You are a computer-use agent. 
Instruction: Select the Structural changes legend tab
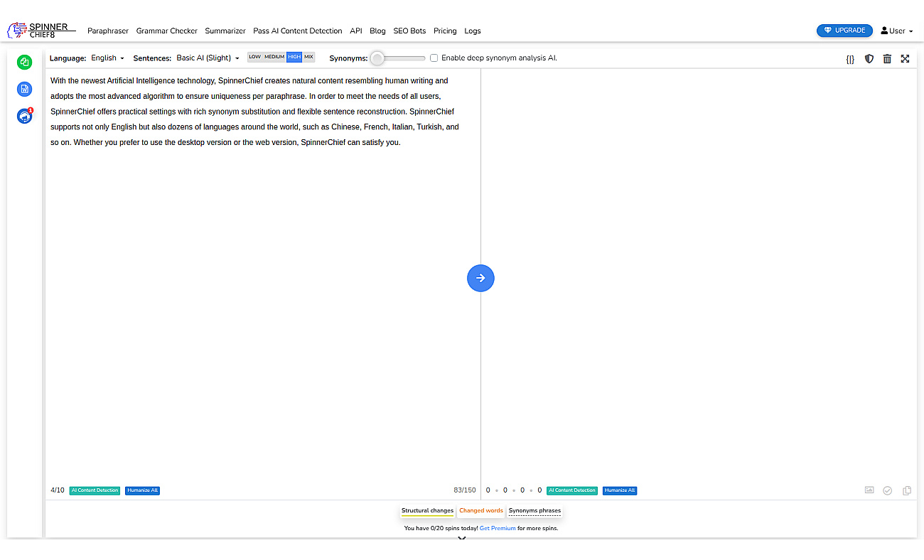coord(427,511)
